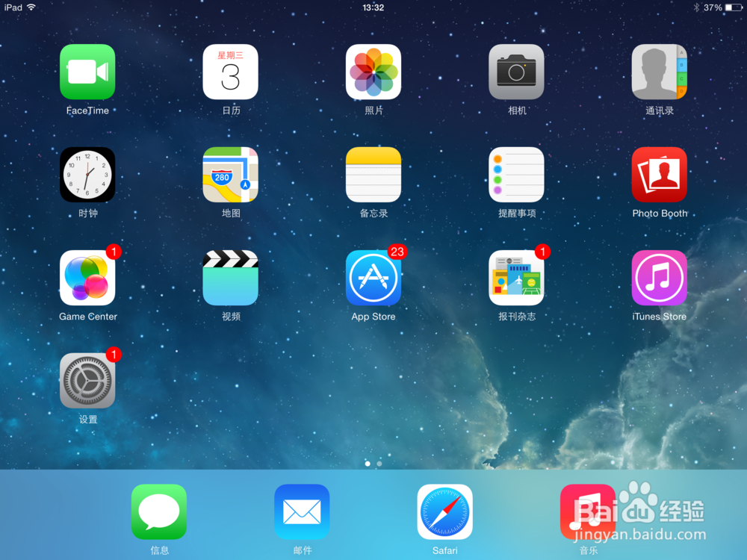Tap the iTunes Store label text

click(660, 316)
